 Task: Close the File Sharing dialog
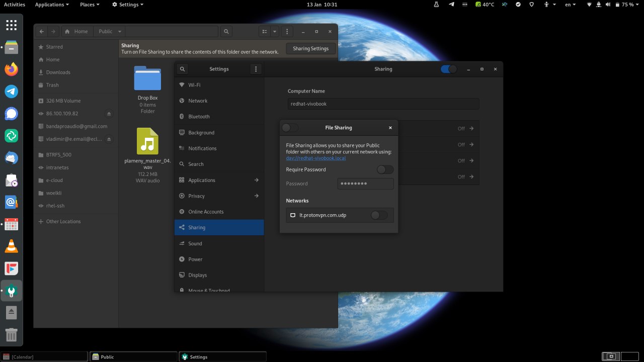click(x=390, y=128)
